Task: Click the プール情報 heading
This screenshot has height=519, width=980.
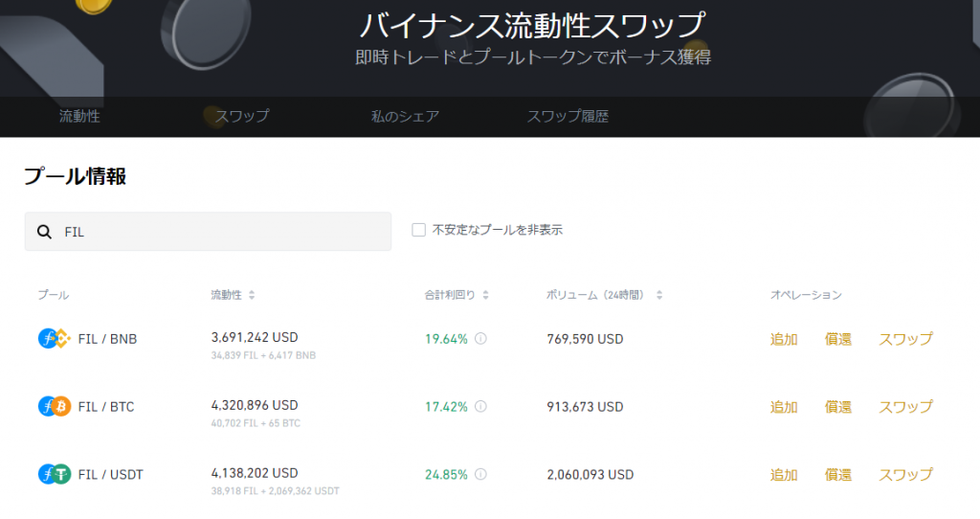Action: click(x=75, y=176)
